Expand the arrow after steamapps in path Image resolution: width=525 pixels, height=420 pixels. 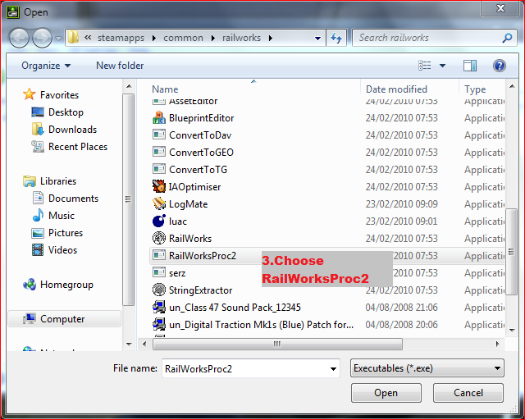[154, 39]
